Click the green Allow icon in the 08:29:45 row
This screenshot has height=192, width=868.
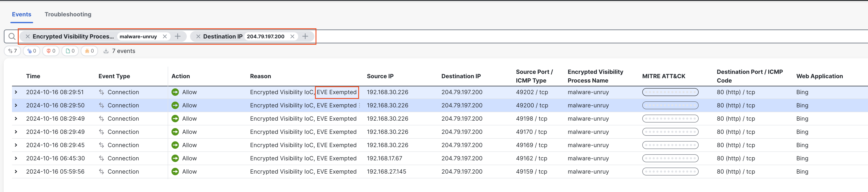(175, 145)
